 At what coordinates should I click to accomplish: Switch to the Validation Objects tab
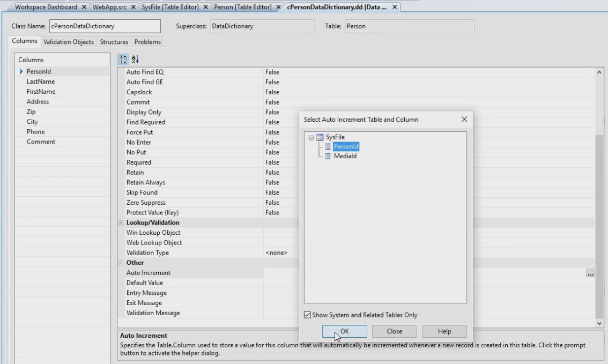(69, 42)
